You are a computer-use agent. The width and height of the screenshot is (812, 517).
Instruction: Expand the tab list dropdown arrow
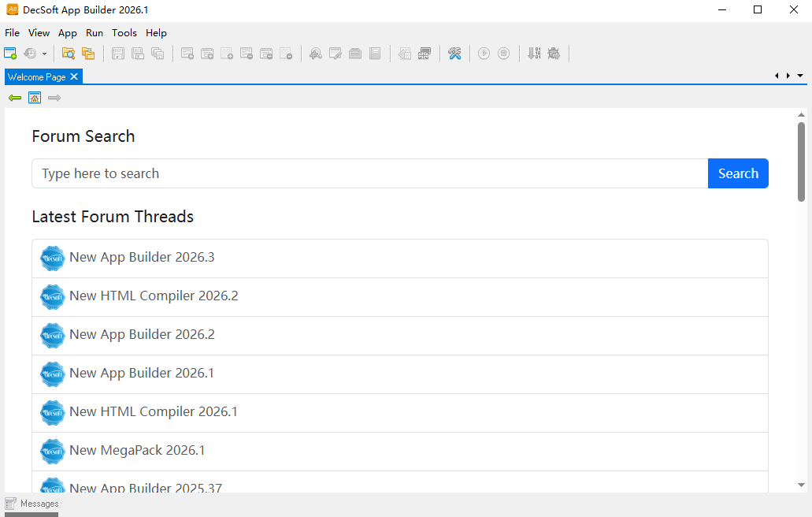800,76
